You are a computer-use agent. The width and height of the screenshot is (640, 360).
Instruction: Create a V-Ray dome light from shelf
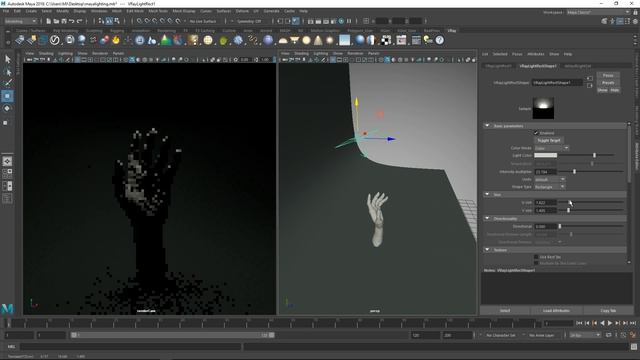282,40
